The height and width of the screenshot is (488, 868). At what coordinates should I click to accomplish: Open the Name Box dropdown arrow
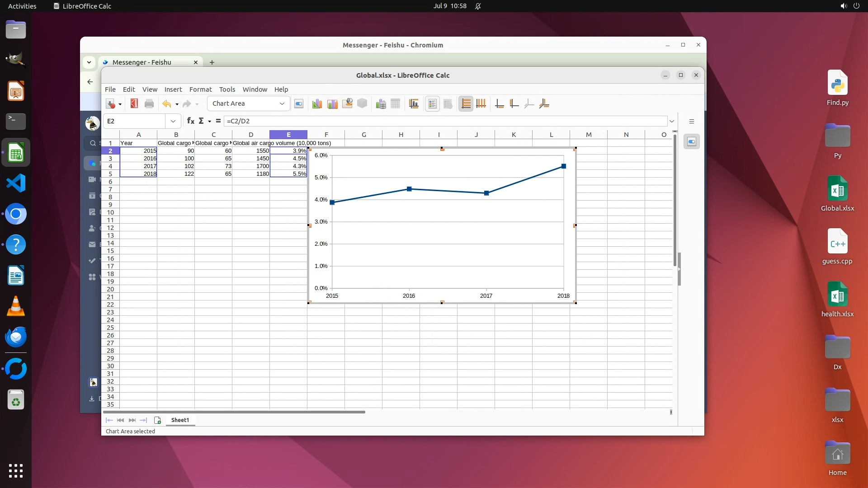(173, 121)
